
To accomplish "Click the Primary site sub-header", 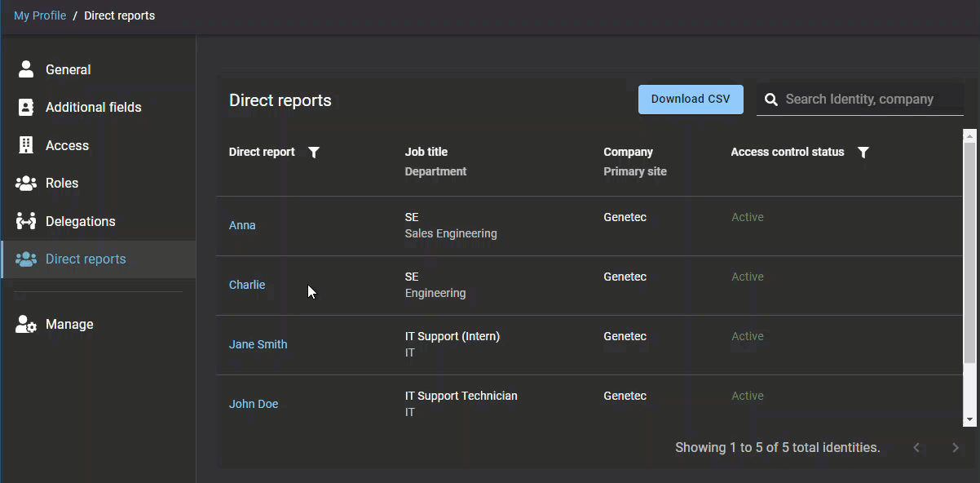I will 635,171.
